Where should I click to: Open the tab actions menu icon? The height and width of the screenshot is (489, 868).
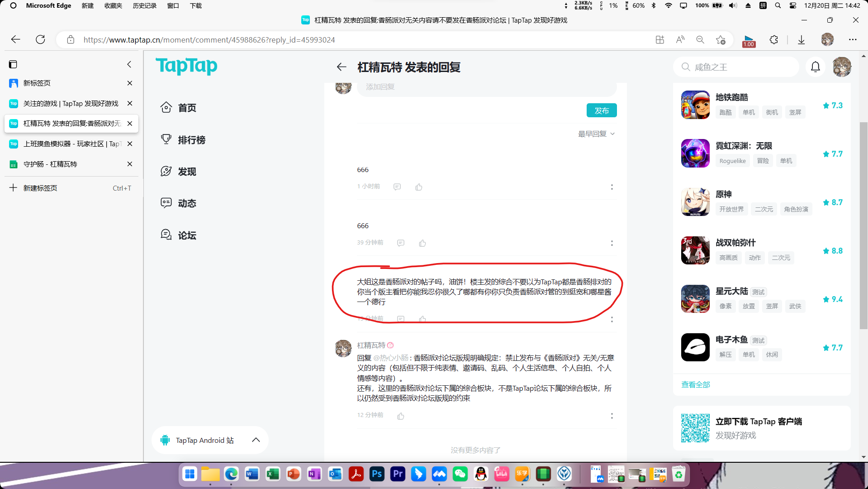13,64
